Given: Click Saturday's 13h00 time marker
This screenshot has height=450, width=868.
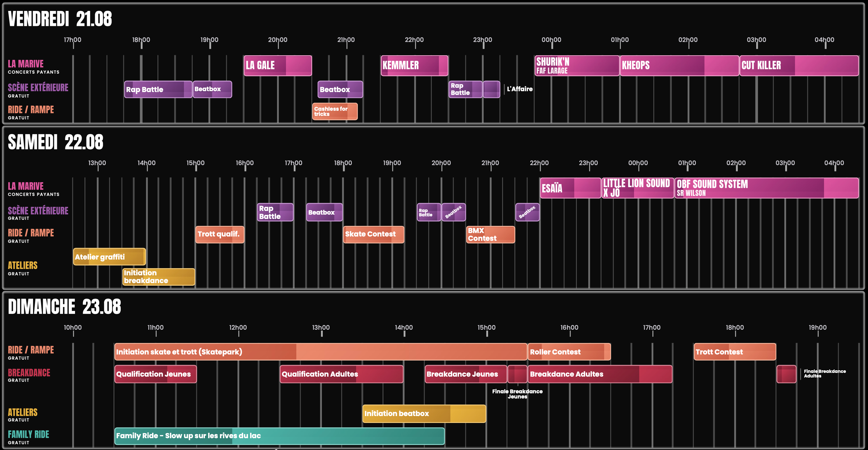Looking at the screenshot, I should 97,163.
